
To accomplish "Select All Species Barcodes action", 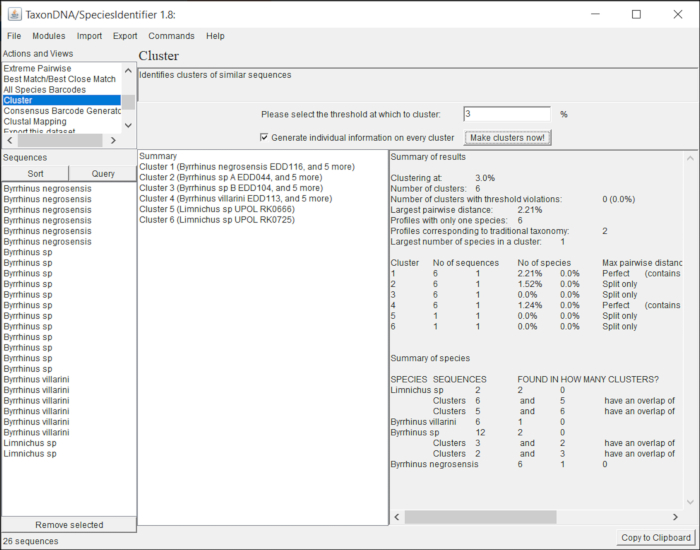I will click(62, 90).
